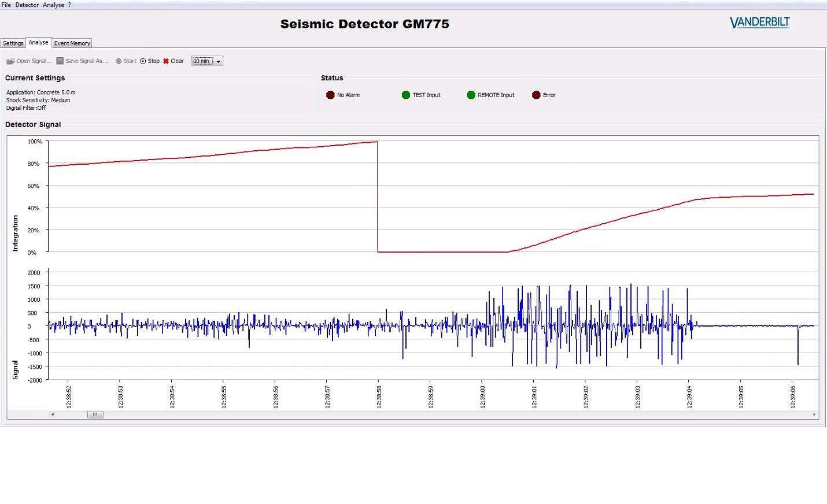Image resolution: width=827 pixels, height=504 pixels.
Task: Click the 12:39:04 time axis label
Action: point(689,397)
